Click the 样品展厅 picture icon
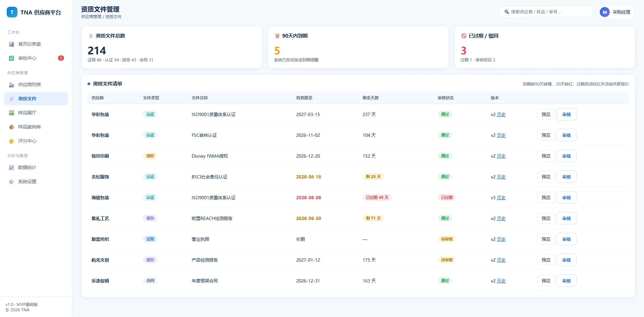 11,113
